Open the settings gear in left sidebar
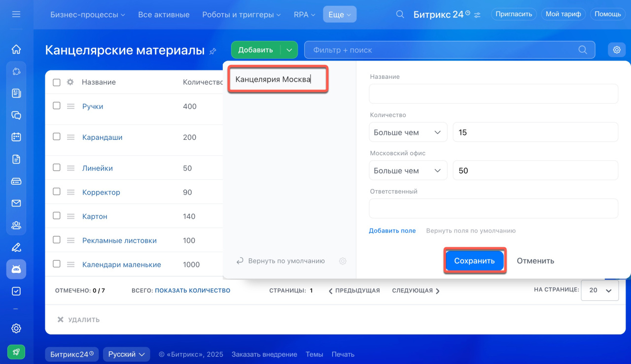 click(x=16, y=329)
